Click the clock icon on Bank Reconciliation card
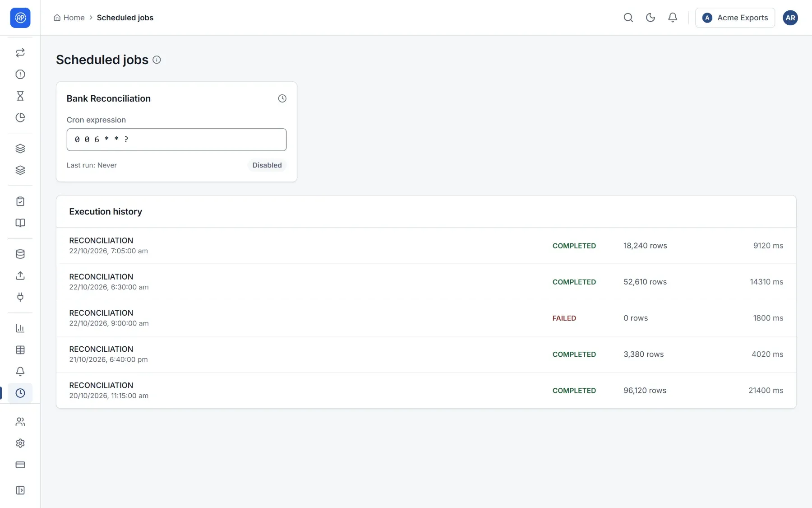Image resolution: width=812 pixels, height=508 pixels. tap(282, 98)
